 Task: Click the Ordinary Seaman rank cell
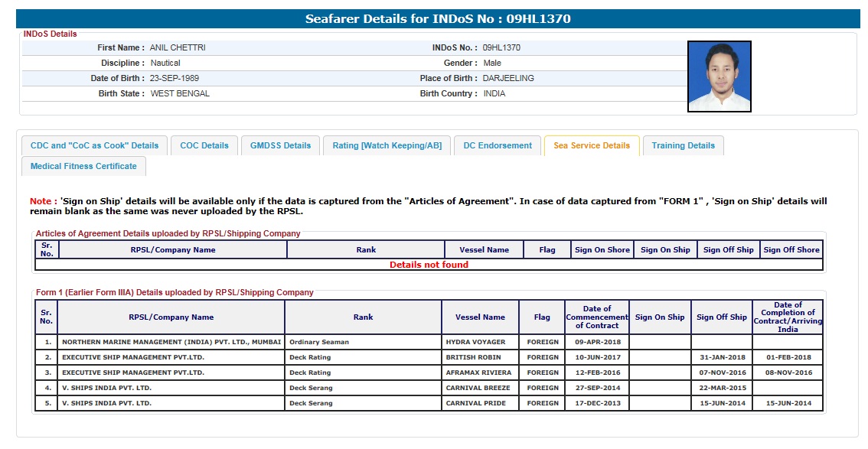319,342
